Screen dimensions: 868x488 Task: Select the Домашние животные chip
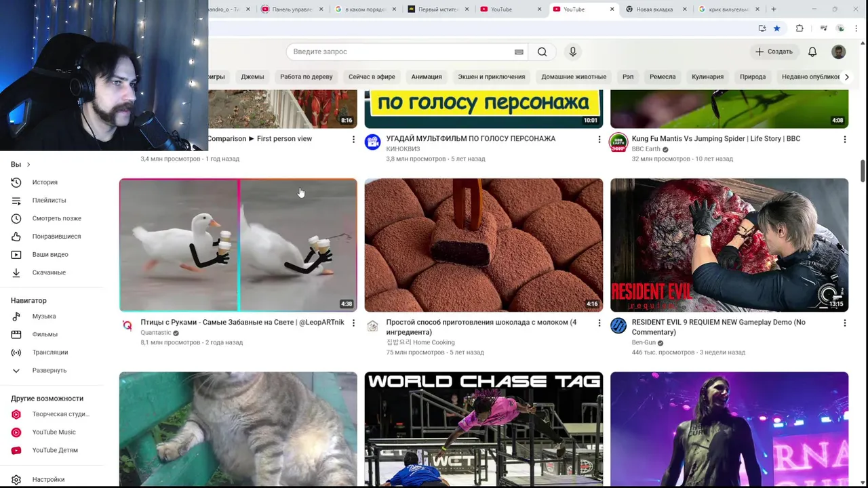pyautogui.click(x=574, y=77)
